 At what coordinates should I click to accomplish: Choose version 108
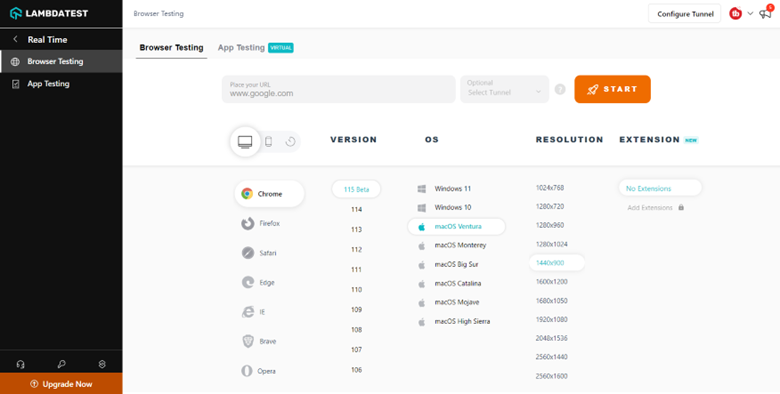pos(356,330)
